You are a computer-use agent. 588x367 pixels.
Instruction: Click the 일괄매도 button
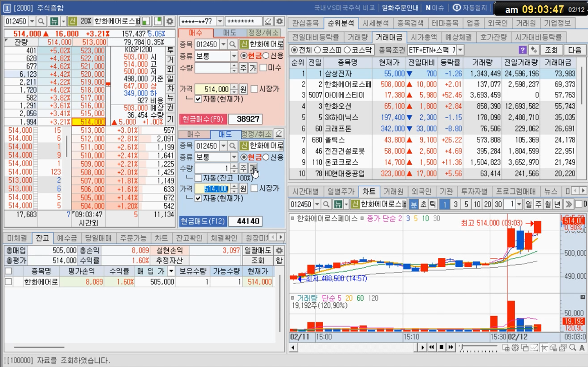258,250
